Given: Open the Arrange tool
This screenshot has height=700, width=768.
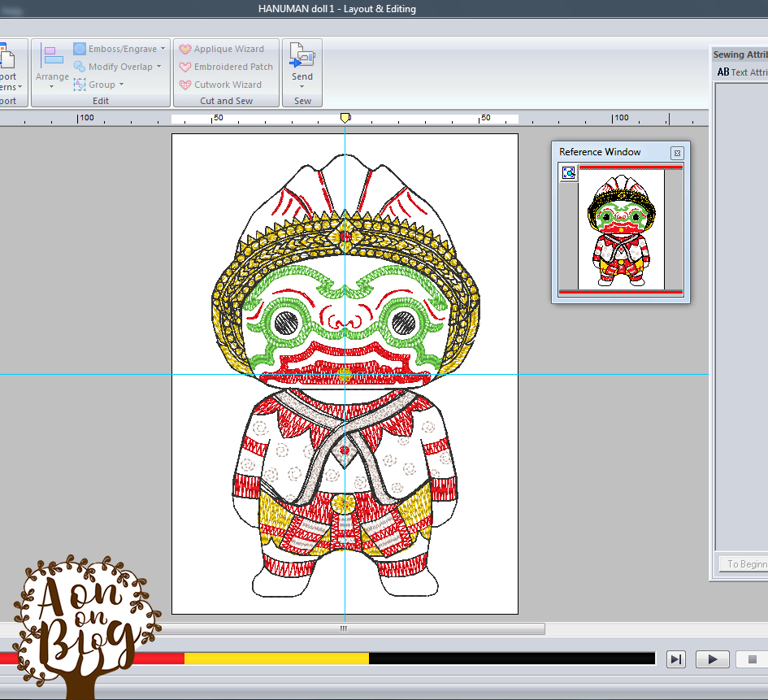Looking at the screenshot, I should (52, 61).
